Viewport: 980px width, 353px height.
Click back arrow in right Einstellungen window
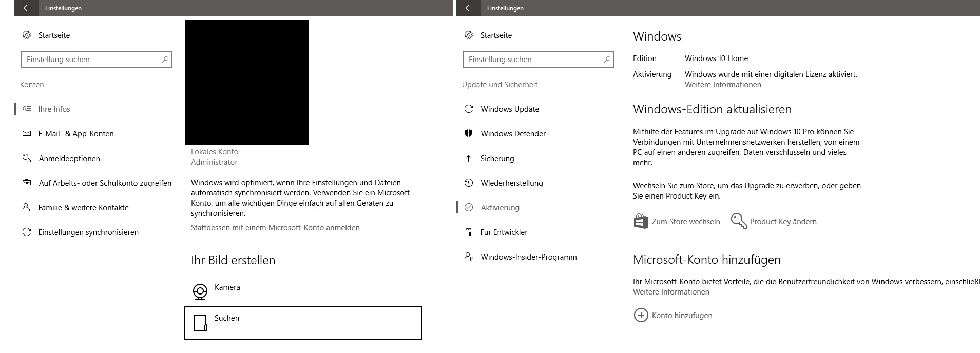coord(468,8)
